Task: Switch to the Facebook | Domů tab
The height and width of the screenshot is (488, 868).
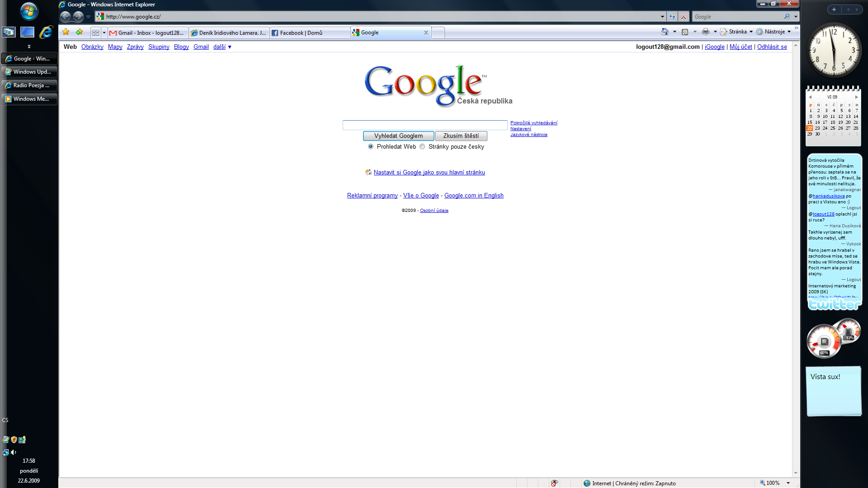Action: tap(301, 33)
